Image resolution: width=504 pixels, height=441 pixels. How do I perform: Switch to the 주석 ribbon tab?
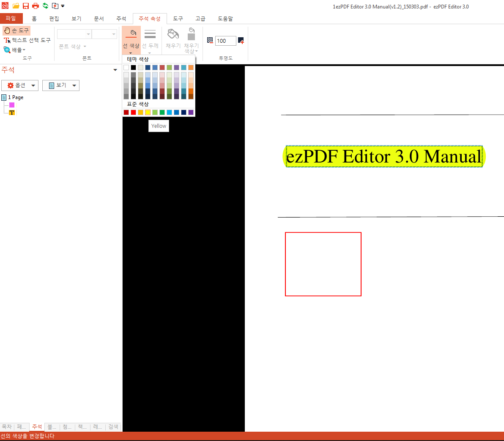[x=121, y=19]
